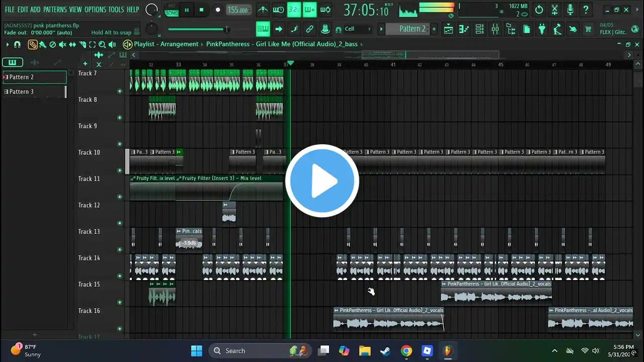Open the OPTIONS menu
The width and height of the screenshot is (644, 362).
pyautogui.click(x=95, y=10)
